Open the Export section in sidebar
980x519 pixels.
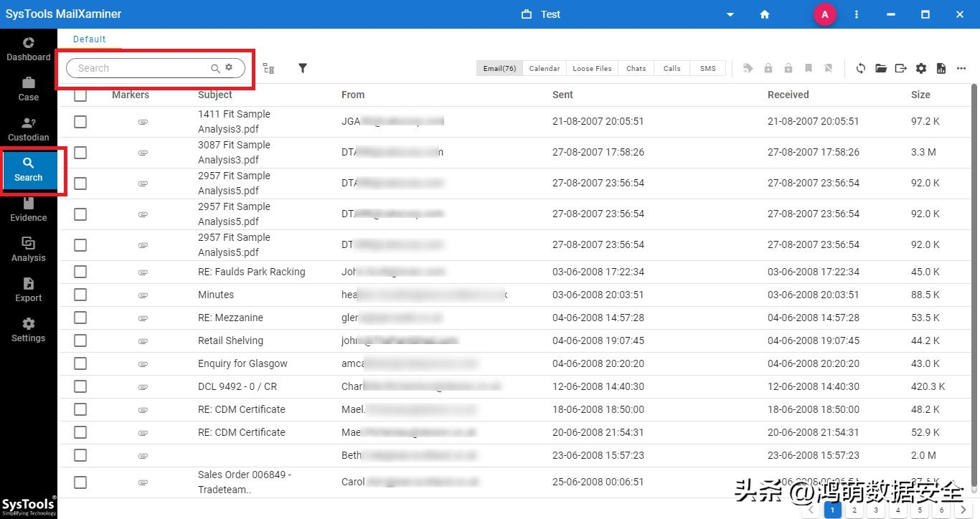(29, 290)
